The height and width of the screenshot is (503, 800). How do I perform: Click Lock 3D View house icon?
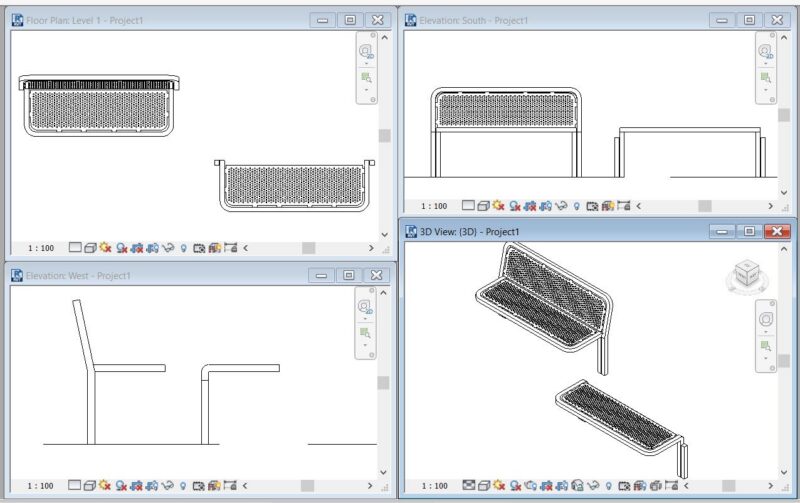578,486
